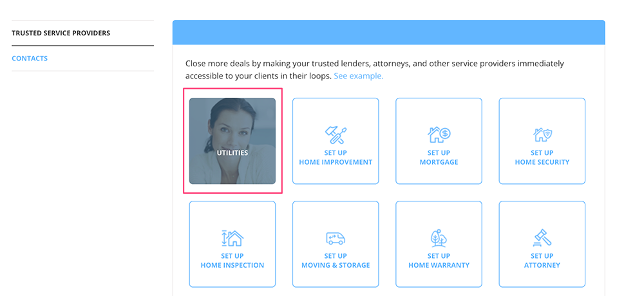The image size is (644, 296).
Task: Click the Home Inspection house measurement icon
Action: click(x=232, y=237)
